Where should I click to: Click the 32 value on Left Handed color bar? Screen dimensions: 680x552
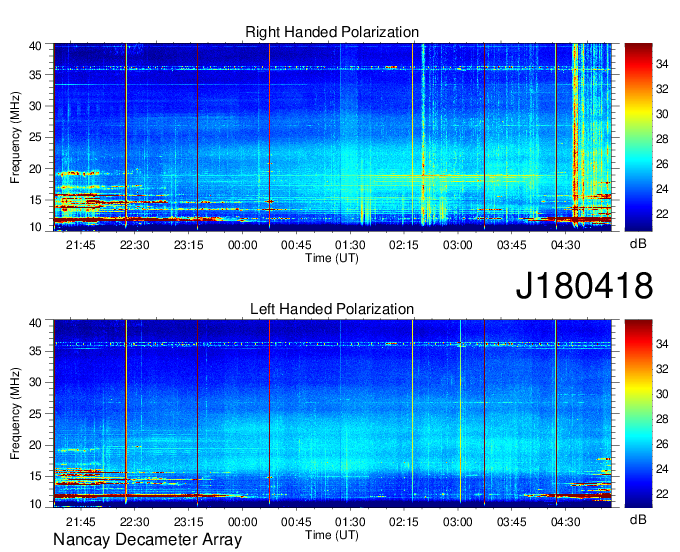(662, 369)
